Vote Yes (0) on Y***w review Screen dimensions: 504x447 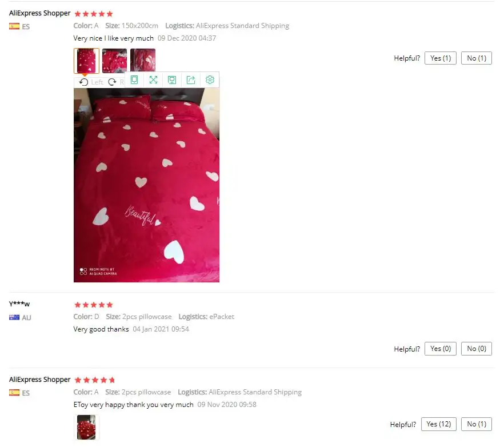tap(441, 349)
